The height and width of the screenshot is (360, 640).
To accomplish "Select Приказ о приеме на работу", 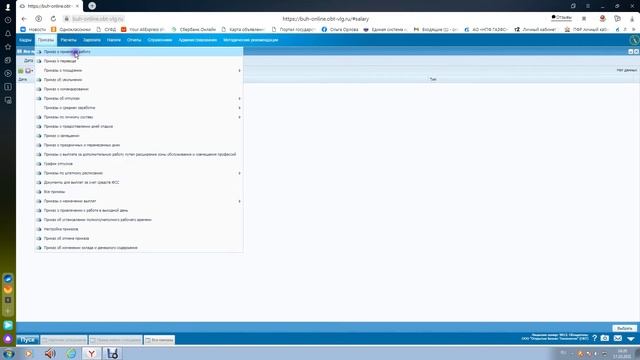I will (x=139, y=52).
